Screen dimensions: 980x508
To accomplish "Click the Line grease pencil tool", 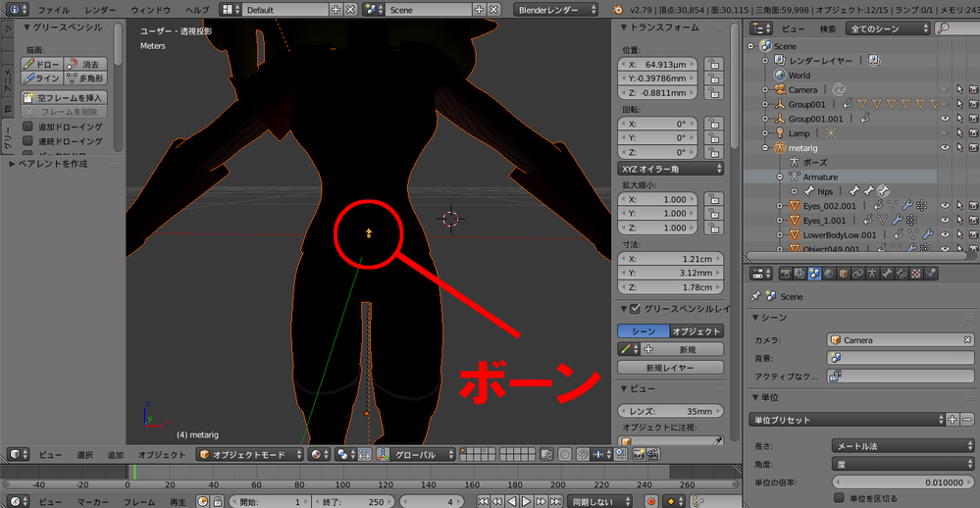I will pyautogui.click(x=42, y=77).
